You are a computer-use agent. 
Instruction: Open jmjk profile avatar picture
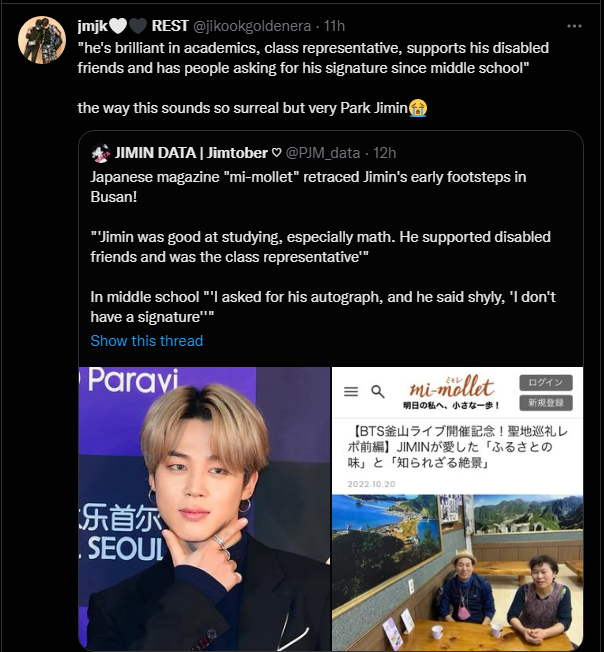[x=42, y=40]
